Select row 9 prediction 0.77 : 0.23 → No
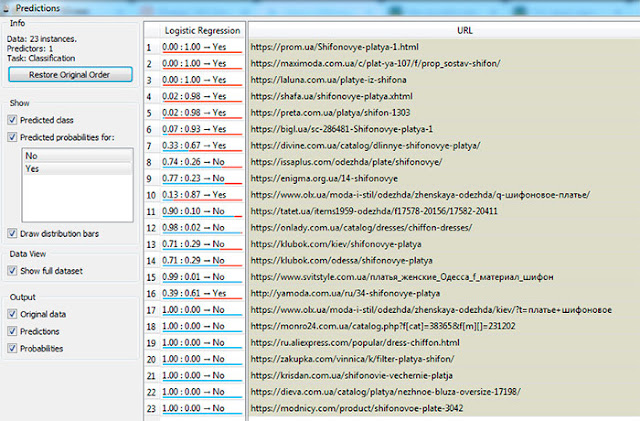Viewport: 640px width, 421px height. coord(202,178)
